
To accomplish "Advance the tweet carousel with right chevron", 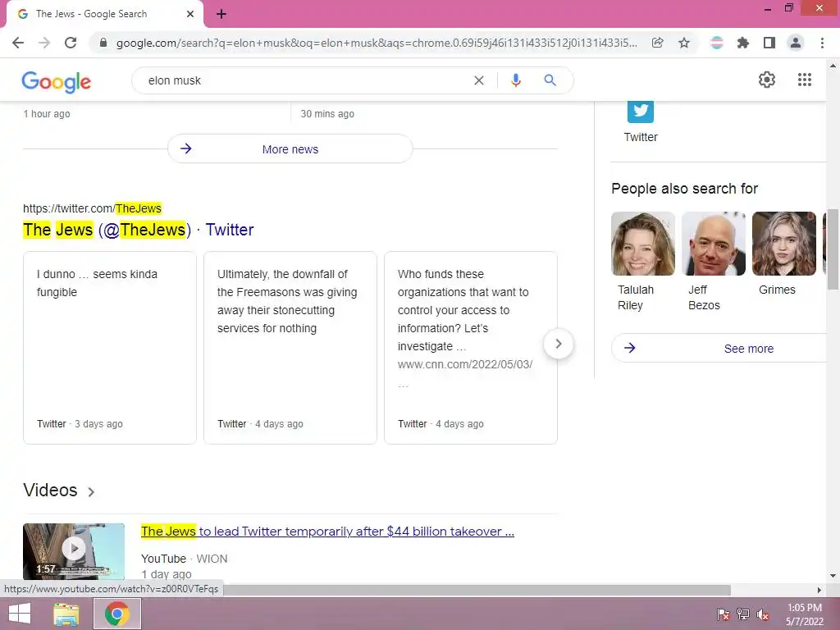I will tap(558, 344).
